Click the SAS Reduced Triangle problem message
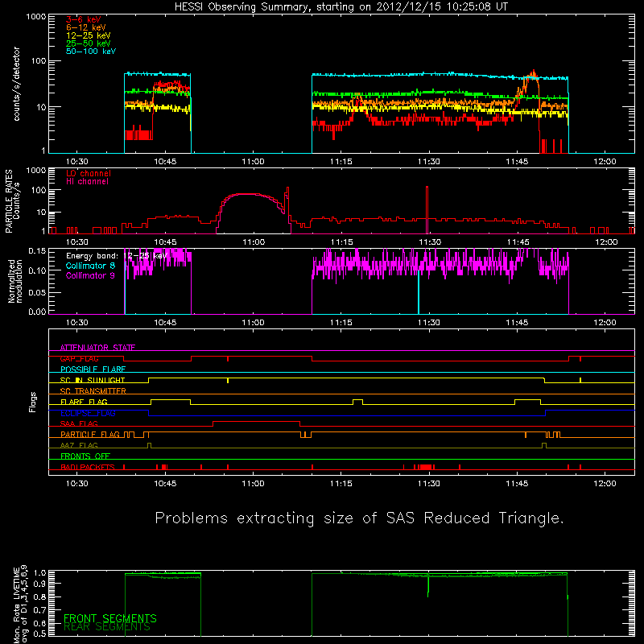The height and width of the screenshot is (644, 644). point(359,518)
